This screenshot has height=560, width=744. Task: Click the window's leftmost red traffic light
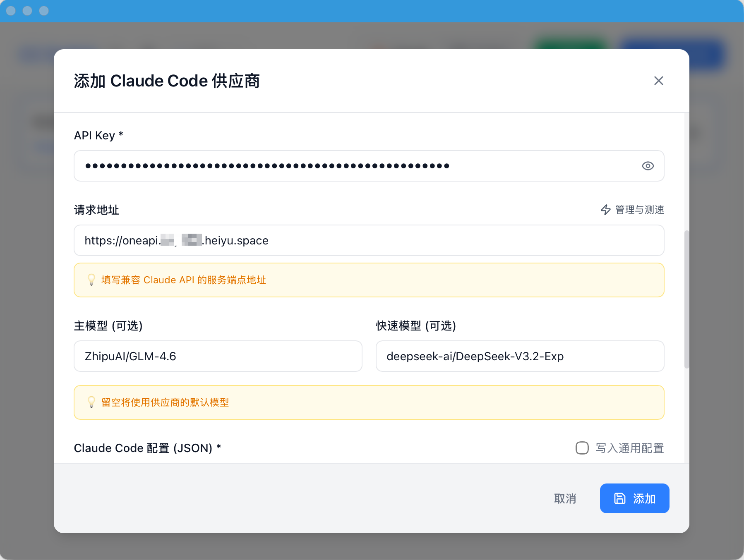pyautogui.click(x=11, y=11)
